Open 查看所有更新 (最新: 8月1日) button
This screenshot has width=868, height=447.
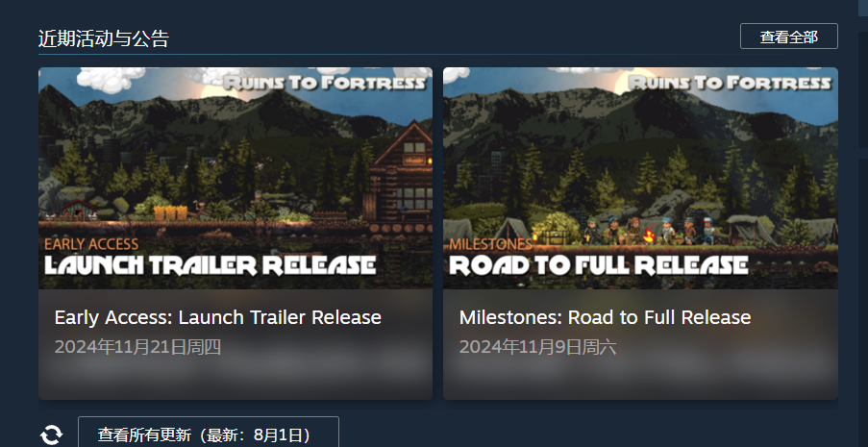(209, 434)
